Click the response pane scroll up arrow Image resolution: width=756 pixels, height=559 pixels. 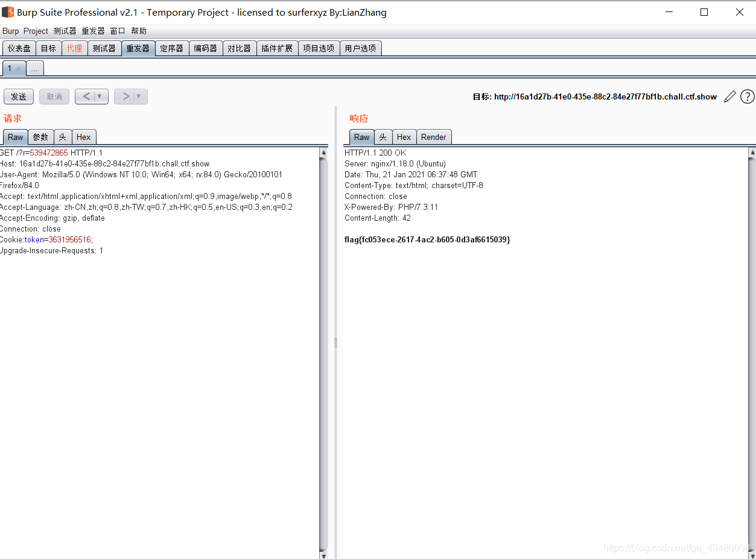click(752, 153)
